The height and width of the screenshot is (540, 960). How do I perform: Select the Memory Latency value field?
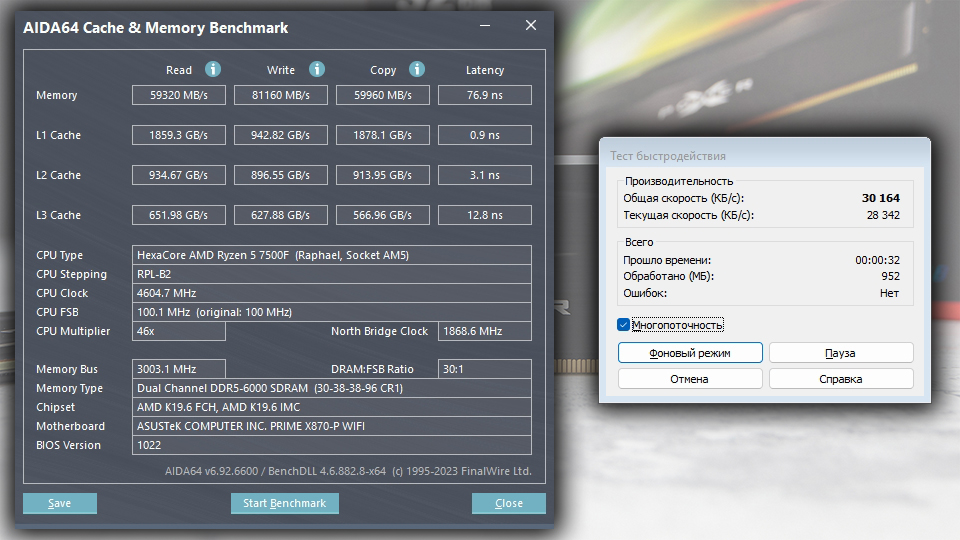click(x=485, y=95)
